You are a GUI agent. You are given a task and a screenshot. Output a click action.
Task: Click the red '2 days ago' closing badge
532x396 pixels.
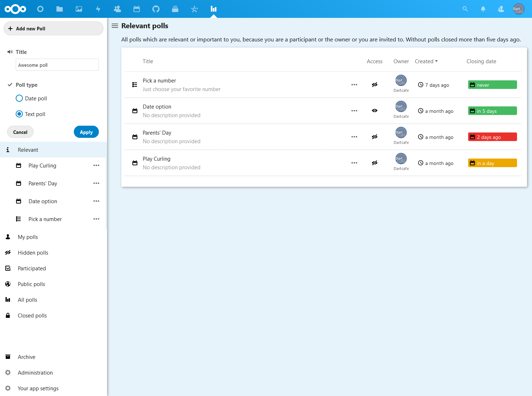click(x=492, y=137)
